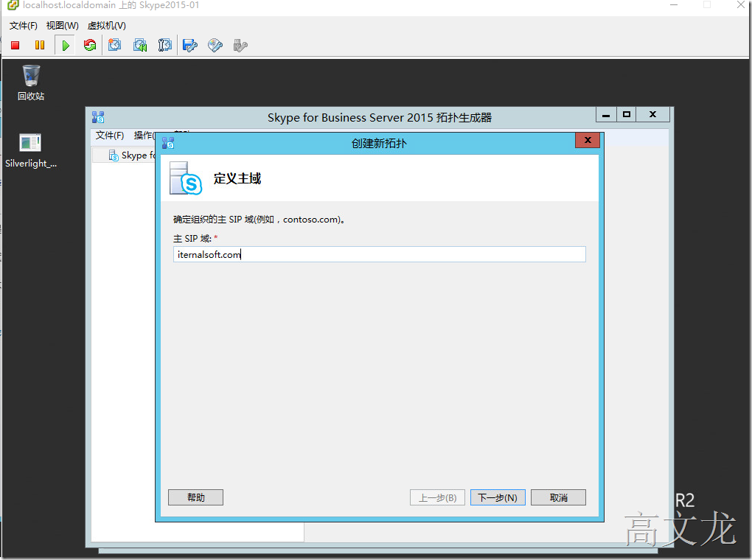Click the wizard dialog title icon

tap(168, 143)
